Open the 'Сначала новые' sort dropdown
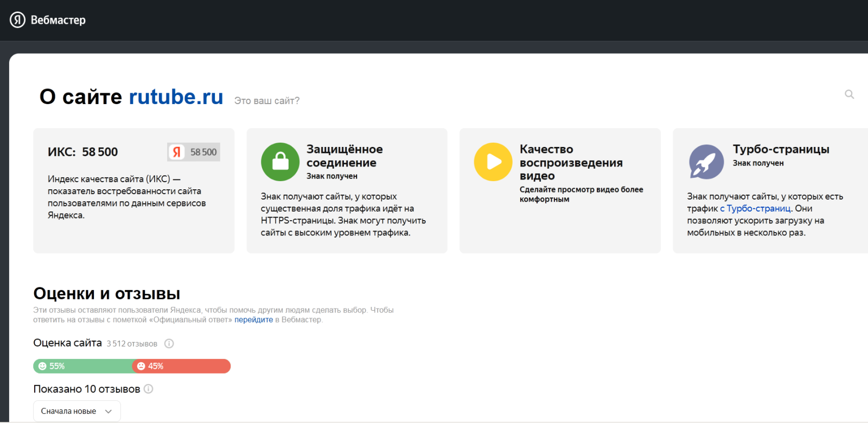Screen dimensions: 868x423 (76, 411)
